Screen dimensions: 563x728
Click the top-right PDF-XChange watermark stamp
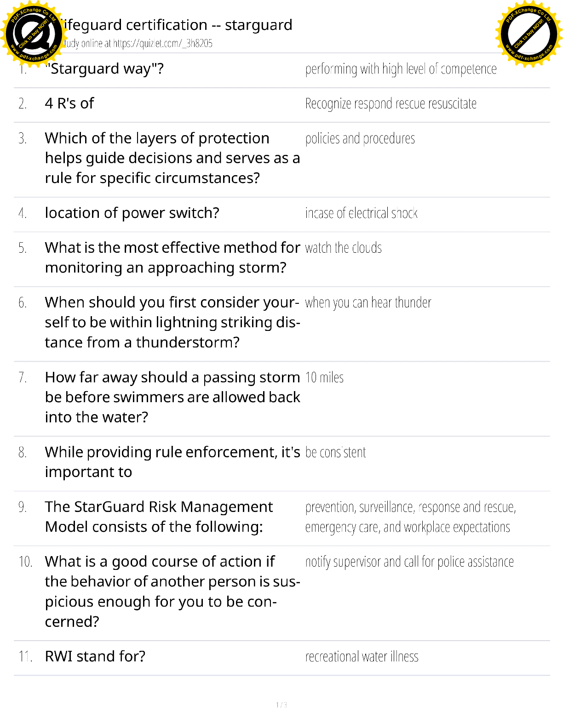point(529,34)
